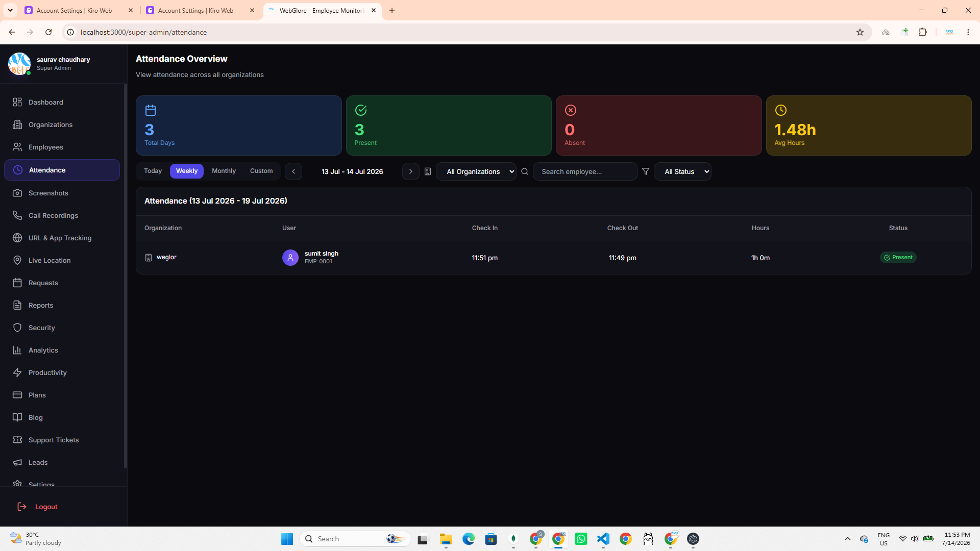Click the Avg Hours stat card
Image resolution: width=980 pixels, height=551 pixels.
coord(869,126)
